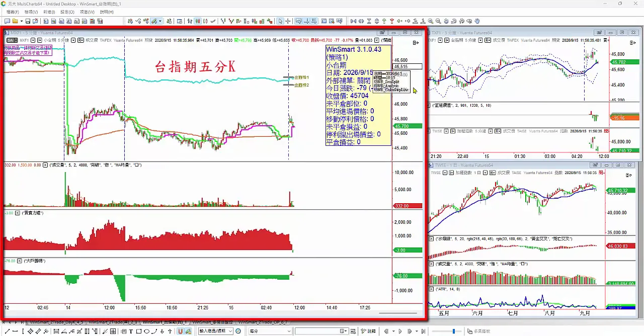Image resolution: width=644 pixels, height=336 pixels.
Task: Close the 大戶籌碼 study box
Action: [20, 261]
